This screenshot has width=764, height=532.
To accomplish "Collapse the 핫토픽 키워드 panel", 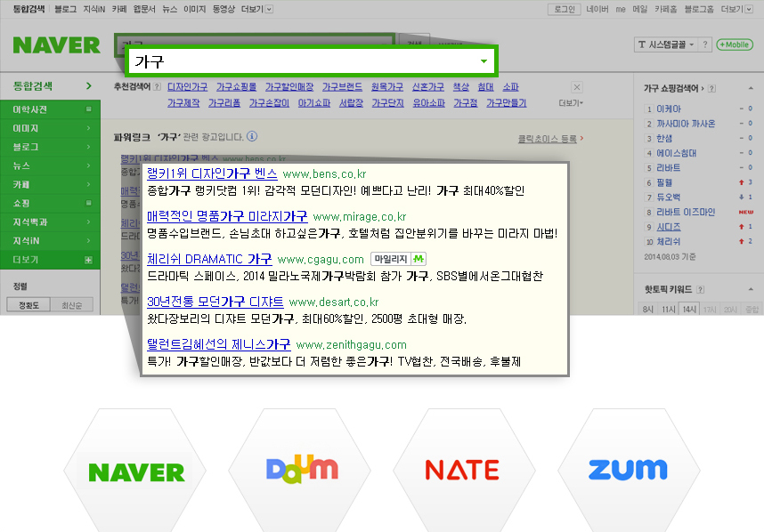I will 751,289.
